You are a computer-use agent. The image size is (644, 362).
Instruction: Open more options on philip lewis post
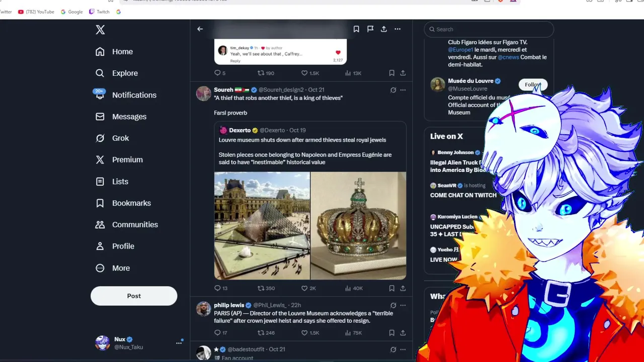coord(403,305)
